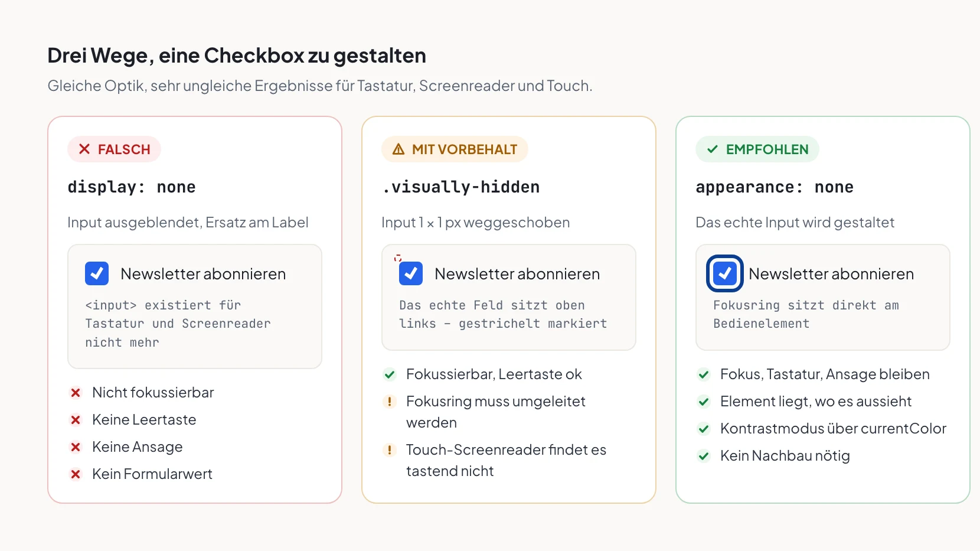
Task: Click the green check in EMPFOHLEN badge
Action: click(x=713, y=149)
